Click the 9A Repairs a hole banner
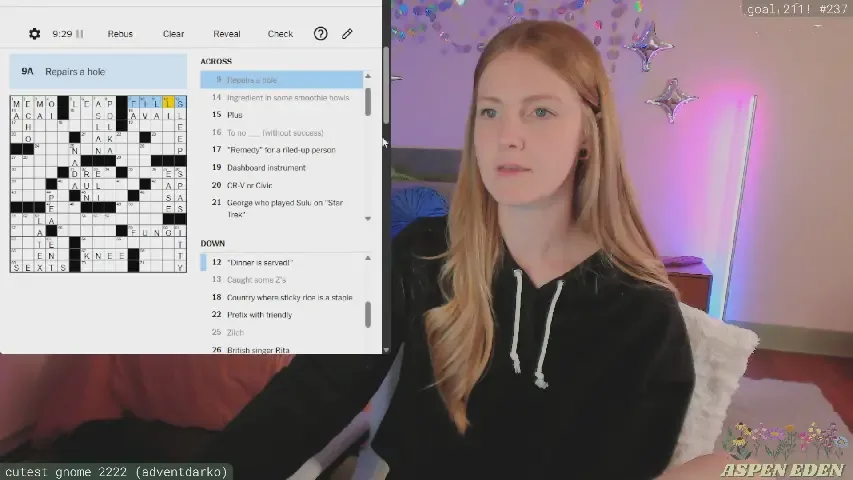Screen dimensions: 853x480 (98, 72)
